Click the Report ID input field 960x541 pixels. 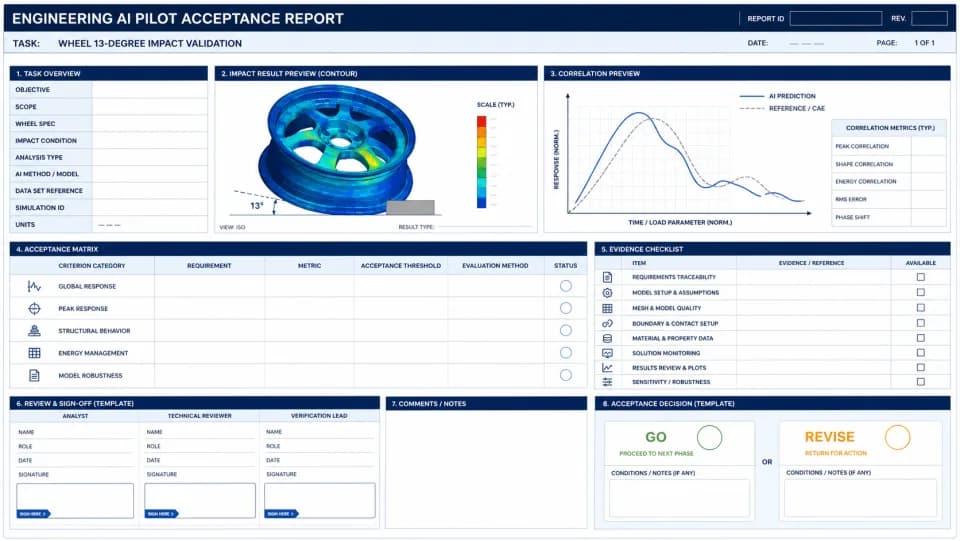pos(836,18)
